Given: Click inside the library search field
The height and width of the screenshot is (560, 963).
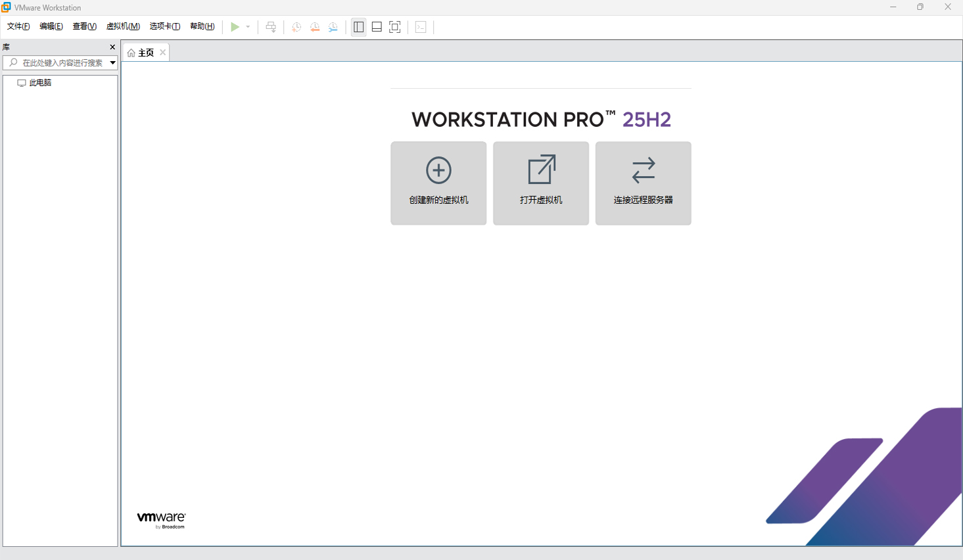Looking at the screenshot, I should (x=59, y=62).
